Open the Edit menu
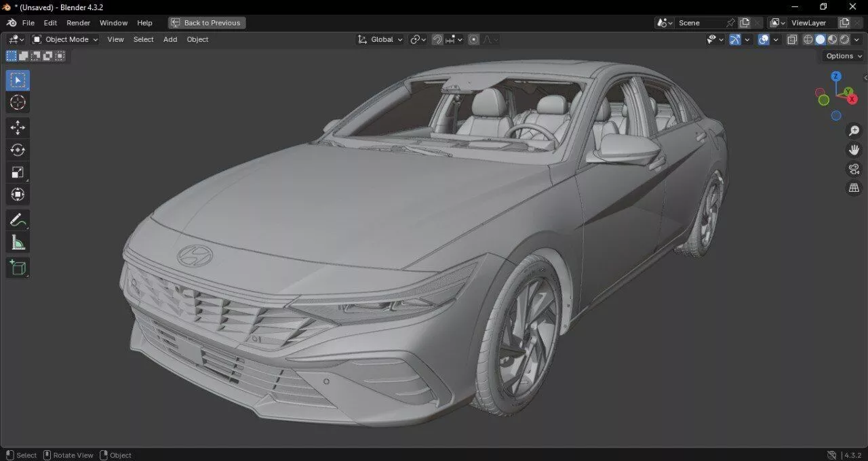This screenshot has height=461, width=868. [50, 22]
